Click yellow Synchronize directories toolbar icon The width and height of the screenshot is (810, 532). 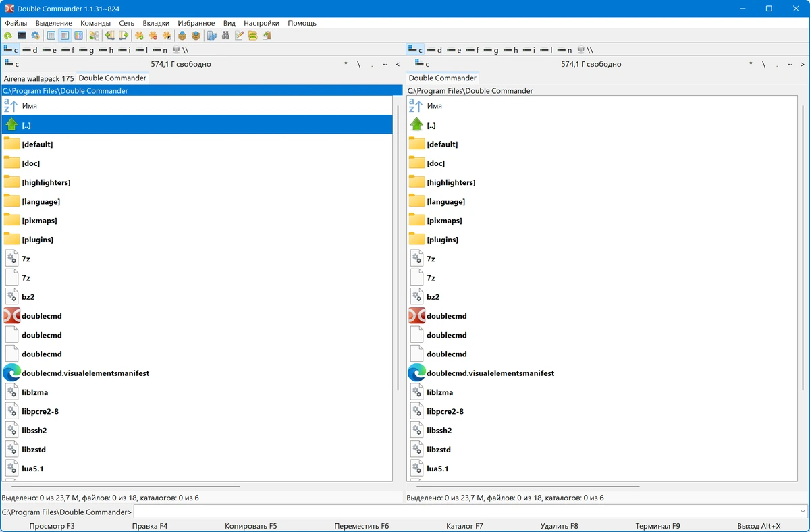pyautogui.click(x=252, y=36)
